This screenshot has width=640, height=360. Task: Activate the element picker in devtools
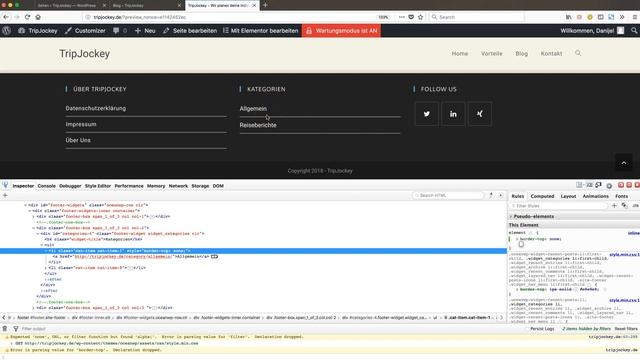click(x=5, y=185)
